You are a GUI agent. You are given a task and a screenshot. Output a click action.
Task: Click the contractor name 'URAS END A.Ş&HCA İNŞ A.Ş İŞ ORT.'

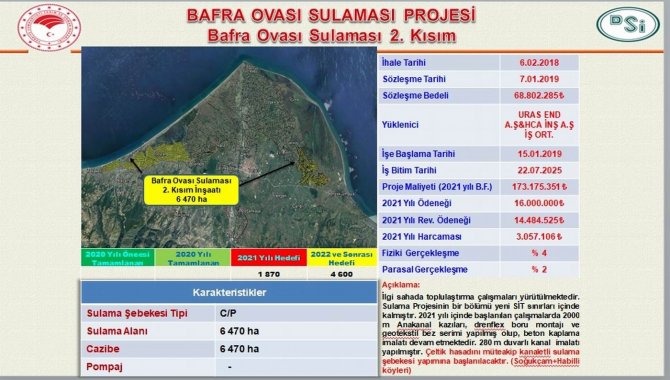point(539,125)
